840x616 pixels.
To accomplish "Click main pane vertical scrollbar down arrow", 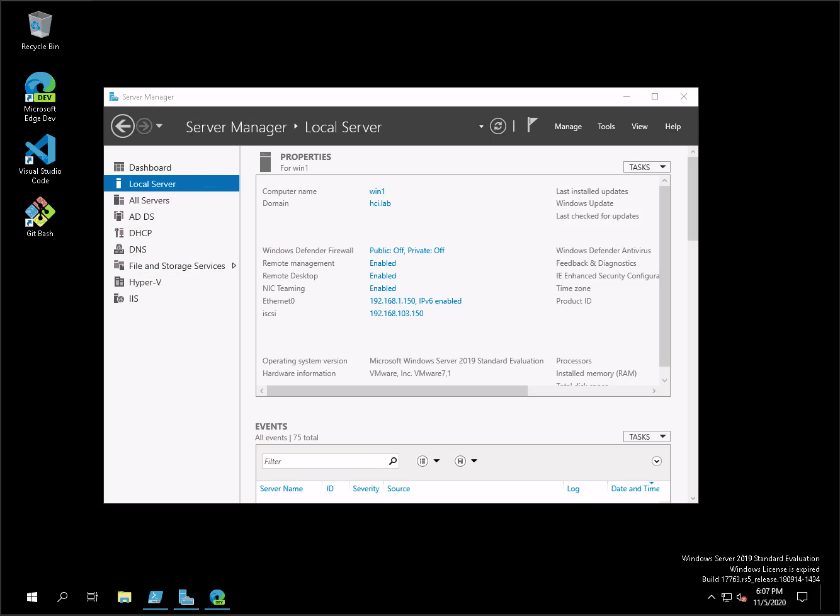I will coord(693,498).
